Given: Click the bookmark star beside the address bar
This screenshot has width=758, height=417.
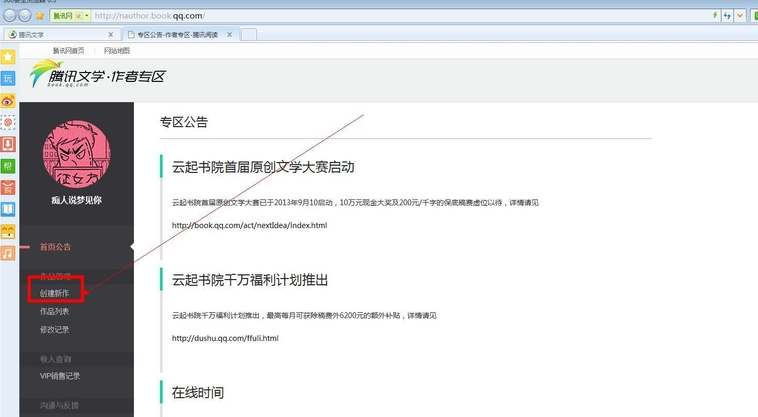Looking at the screenshot, I should click(x=40, y=16).
